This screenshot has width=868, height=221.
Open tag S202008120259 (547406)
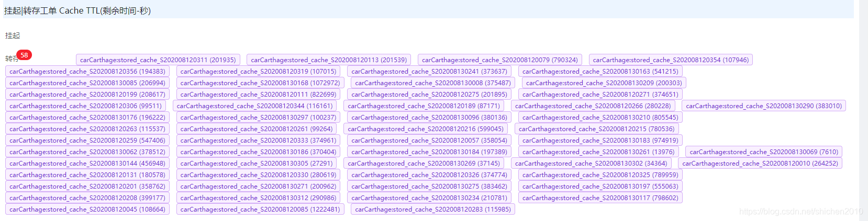(87, 141)
